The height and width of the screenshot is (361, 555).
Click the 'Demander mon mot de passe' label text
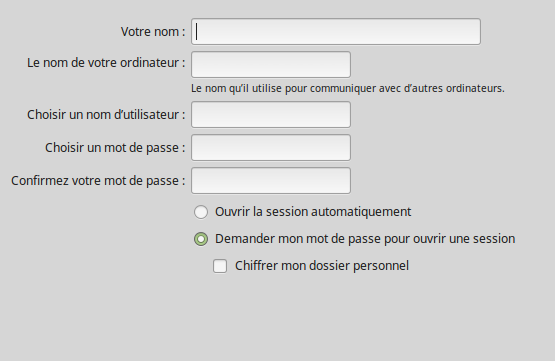click(365, 239)
